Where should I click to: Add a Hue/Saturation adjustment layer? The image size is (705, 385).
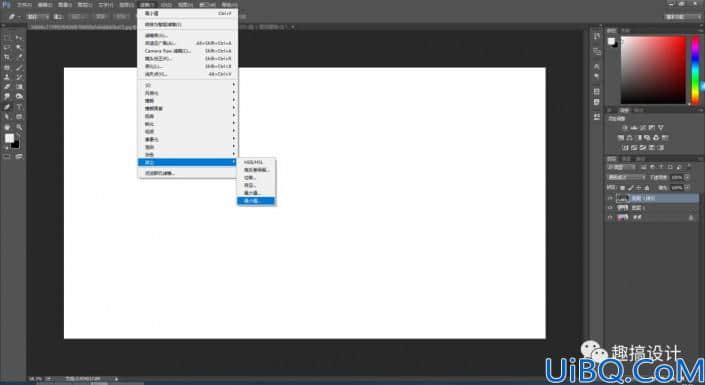point(621,138)
